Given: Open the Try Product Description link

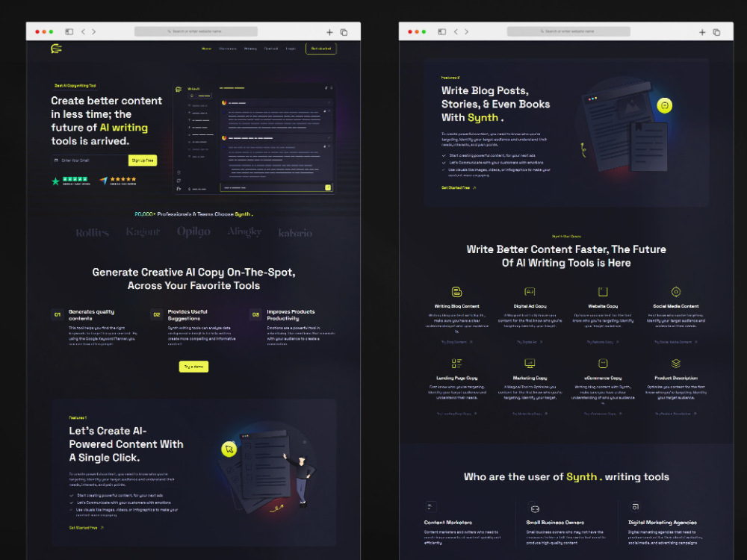Looking at the screenshot, I should click(x=675, y=414).
